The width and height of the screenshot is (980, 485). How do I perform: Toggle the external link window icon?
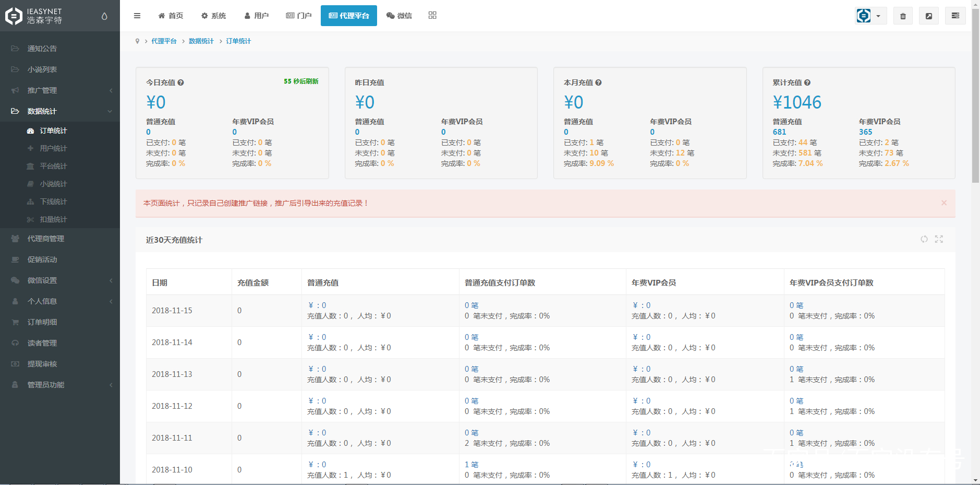(929, 16)
